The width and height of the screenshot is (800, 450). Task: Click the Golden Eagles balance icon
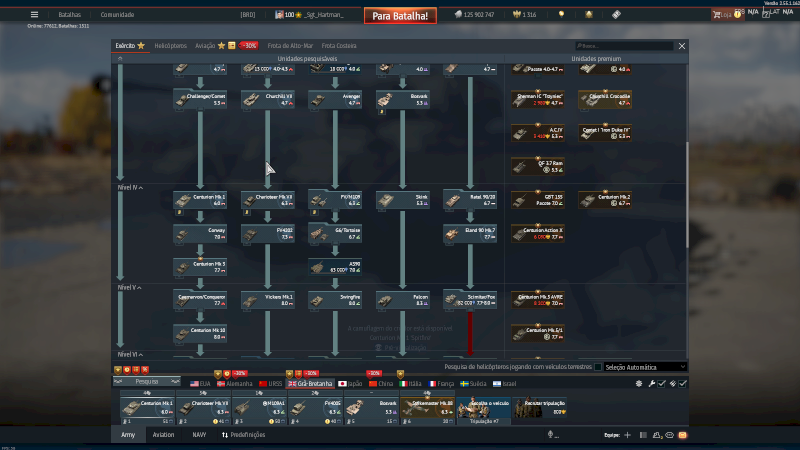(516, 14)
